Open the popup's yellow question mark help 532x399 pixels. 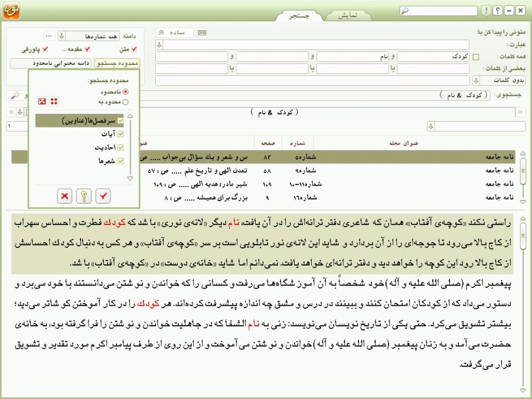(84, 196)
